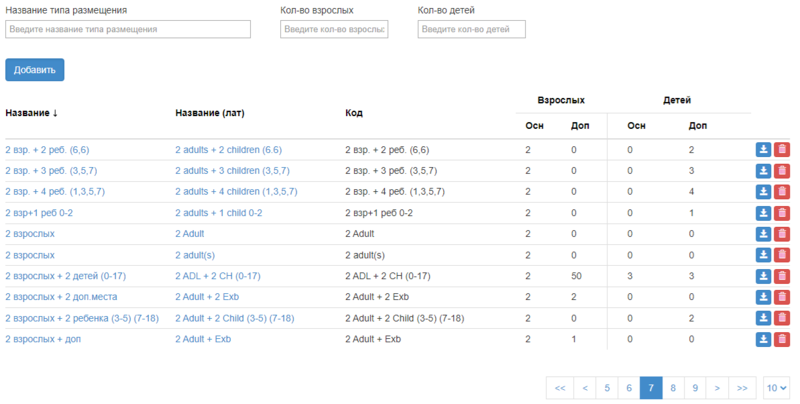This screenshot has width=800, height=404.
Task: Delete the '2 Adult' row with trash icon
Action: point(782,234)
